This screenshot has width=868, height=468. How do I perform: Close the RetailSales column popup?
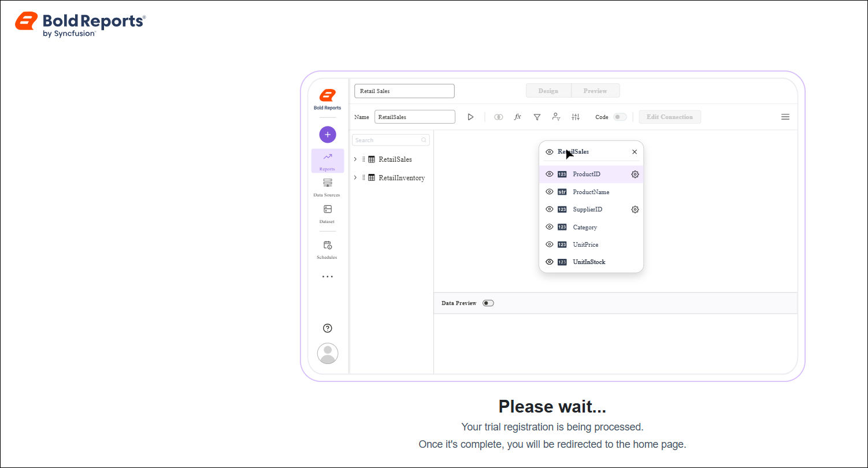pos(635,152)
